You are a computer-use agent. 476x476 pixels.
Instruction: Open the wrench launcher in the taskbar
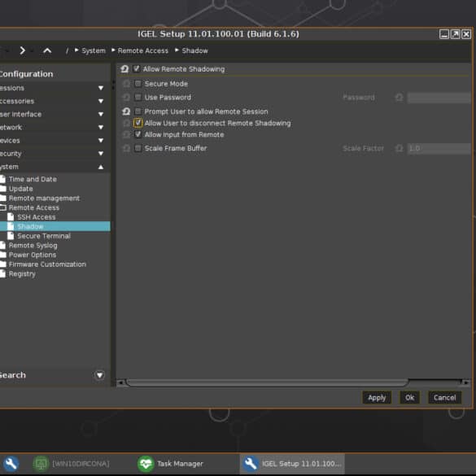tap(11, 464)
